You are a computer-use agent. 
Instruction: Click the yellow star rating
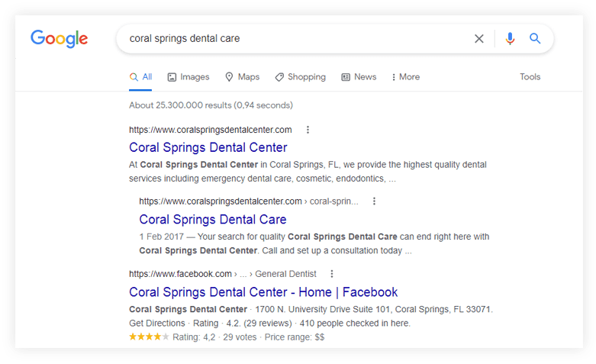tap(149, 337)
